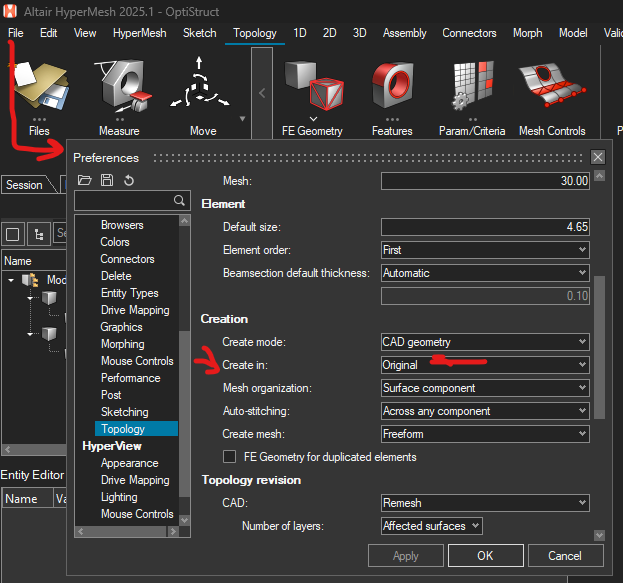Select Browsers in the preferences list
623x583 pixels.
pos(122,225)
